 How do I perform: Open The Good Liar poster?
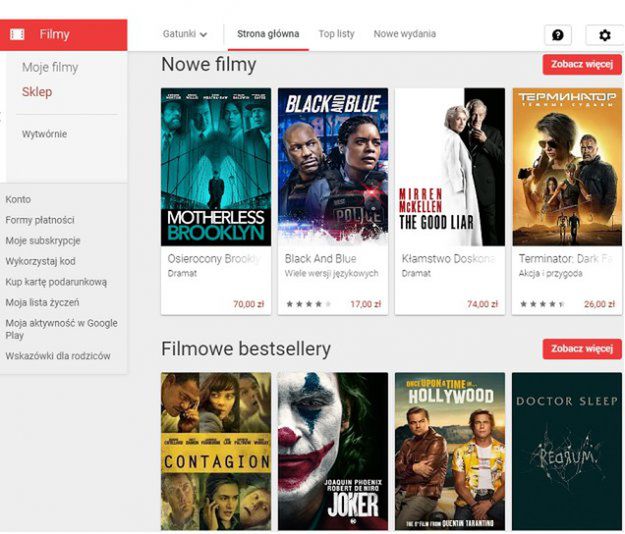pyautogui.click(x=450, y=167)
